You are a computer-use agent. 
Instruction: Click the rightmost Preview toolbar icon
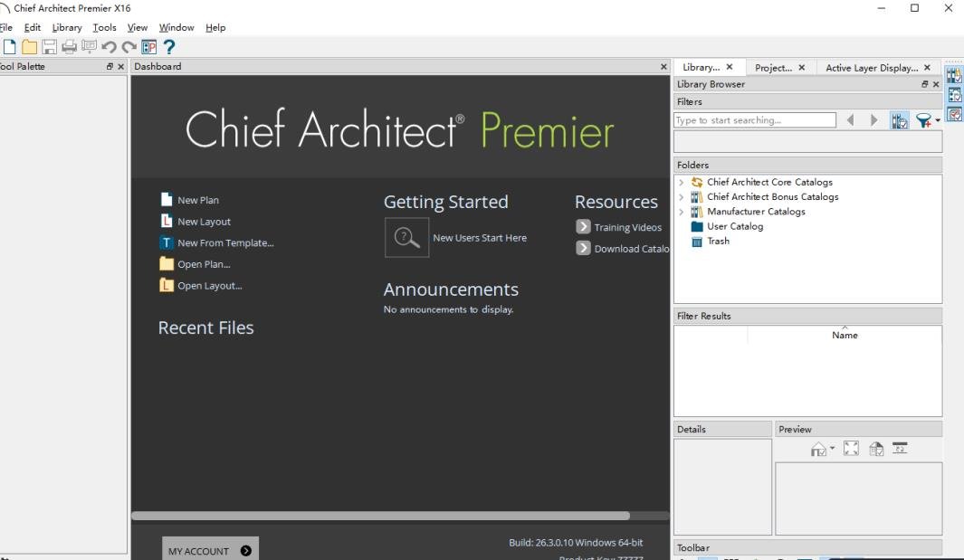(900, 448)
